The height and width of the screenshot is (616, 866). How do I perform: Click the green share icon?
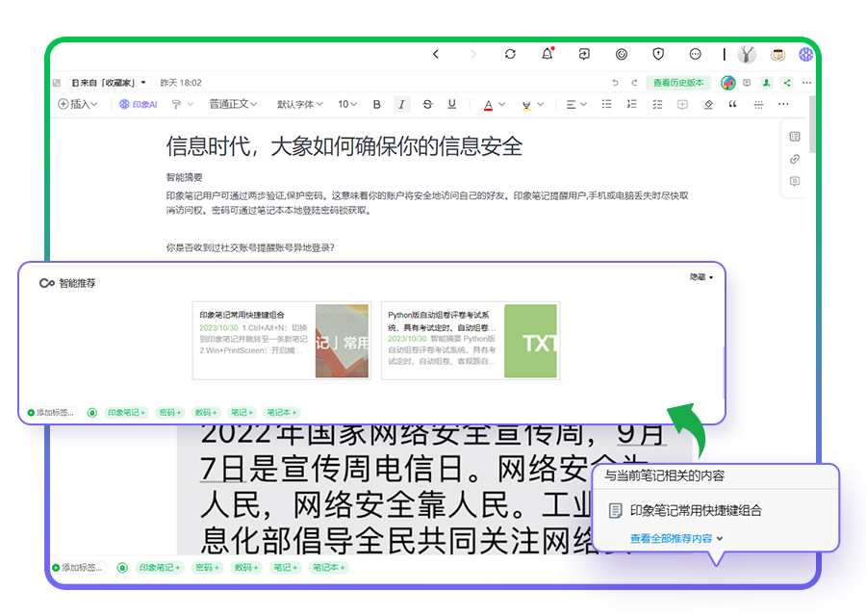pos(787,83)
